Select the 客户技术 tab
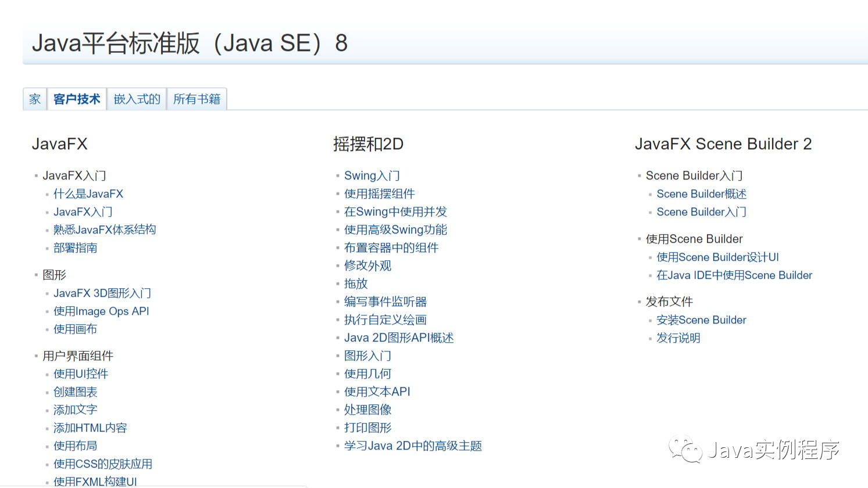868x488 pixels. click(77, 99)
